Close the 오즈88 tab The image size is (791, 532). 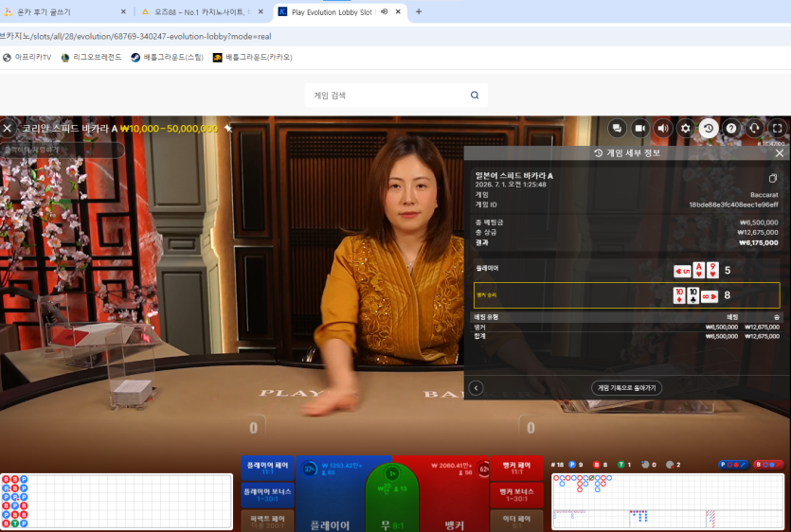tap(261, 11)
